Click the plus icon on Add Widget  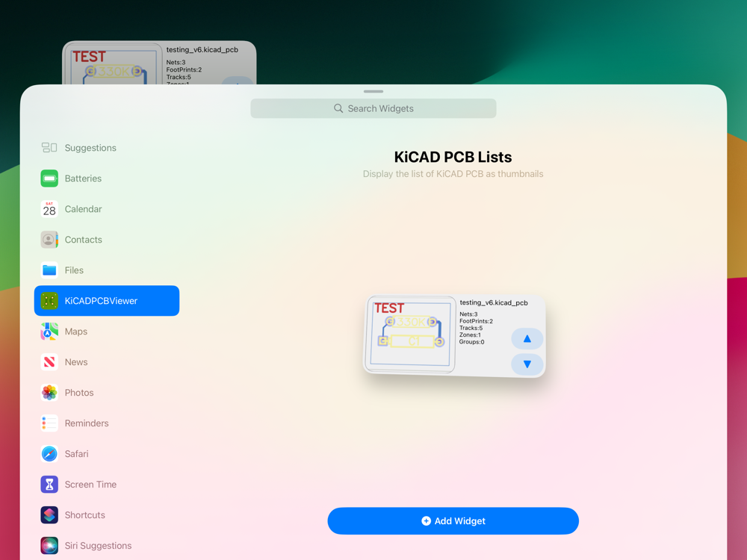[426, 521]
